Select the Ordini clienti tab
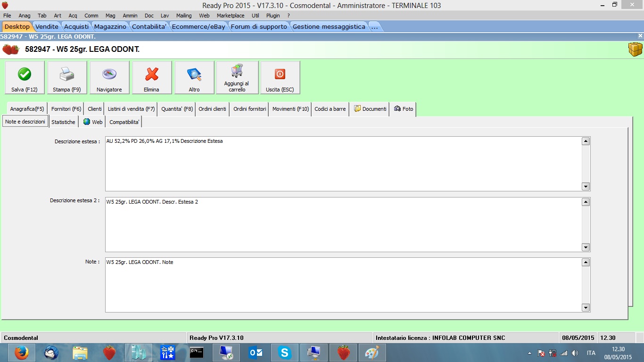 point(213,109)
